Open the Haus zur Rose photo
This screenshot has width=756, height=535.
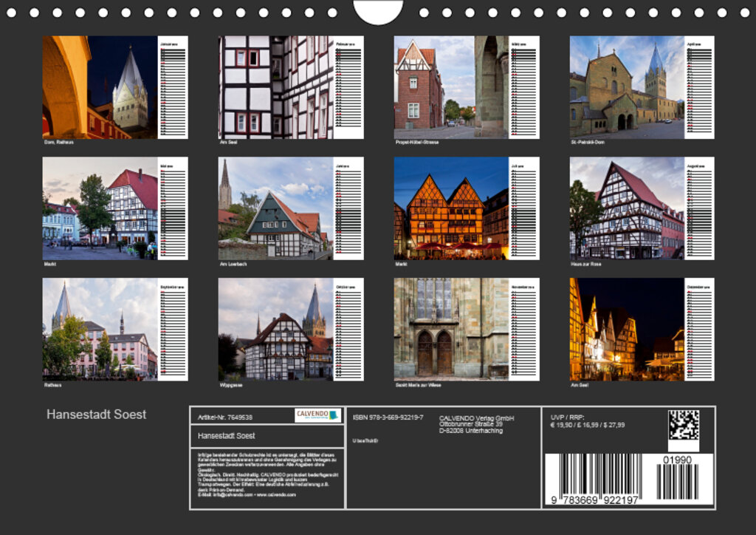627,208
